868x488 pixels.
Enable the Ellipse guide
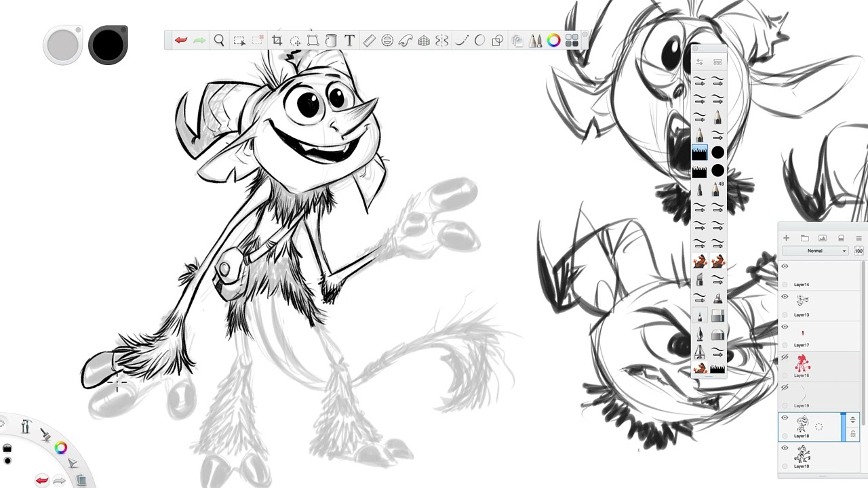point(387,41)
